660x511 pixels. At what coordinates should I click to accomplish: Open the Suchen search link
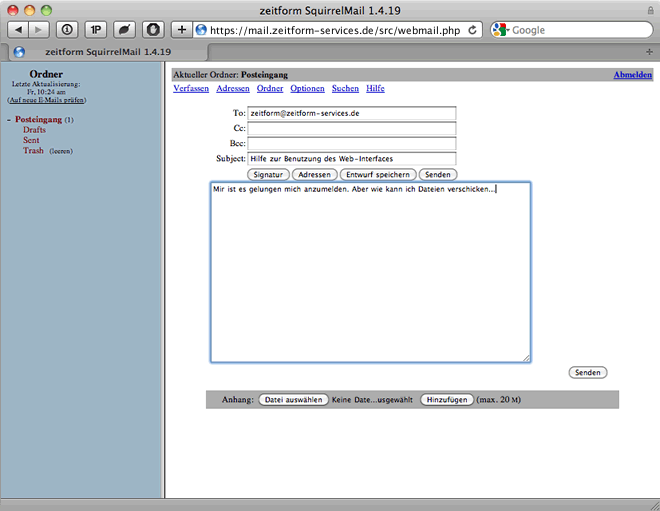tap(345, 88)
